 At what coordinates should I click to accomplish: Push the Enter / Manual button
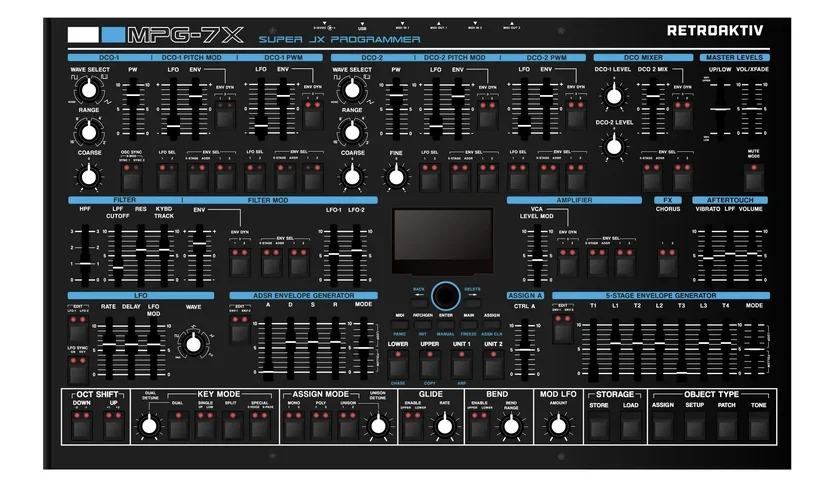click(x=446, y=325)
